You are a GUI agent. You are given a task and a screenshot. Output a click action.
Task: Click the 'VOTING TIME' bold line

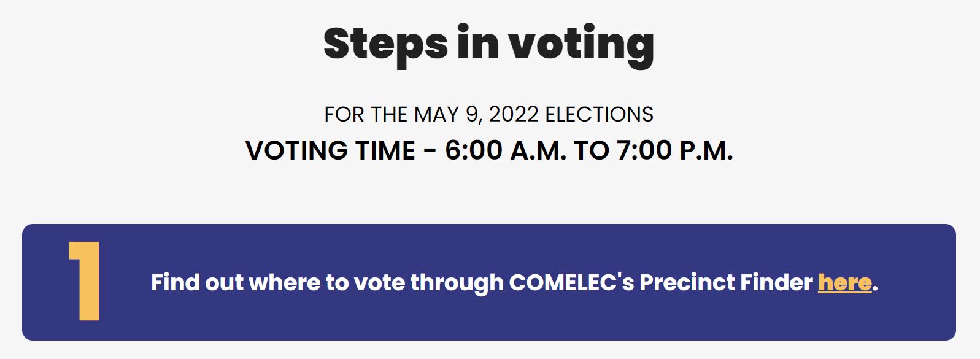tap(489, 150)
